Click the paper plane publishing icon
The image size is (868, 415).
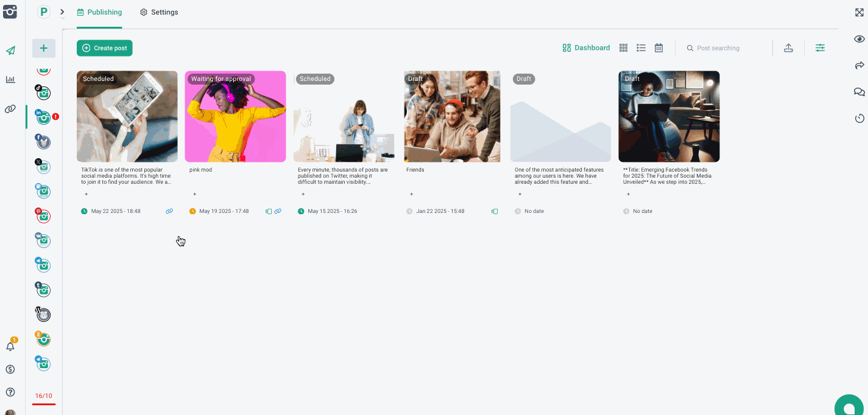[x=10, y=51]
